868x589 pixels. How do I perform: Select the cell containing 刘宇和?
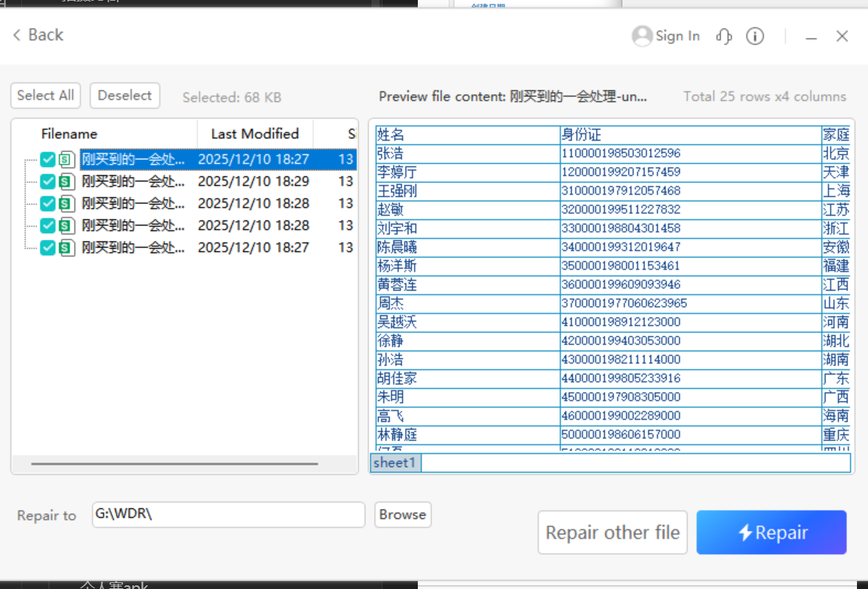click(x=468, y=229)
